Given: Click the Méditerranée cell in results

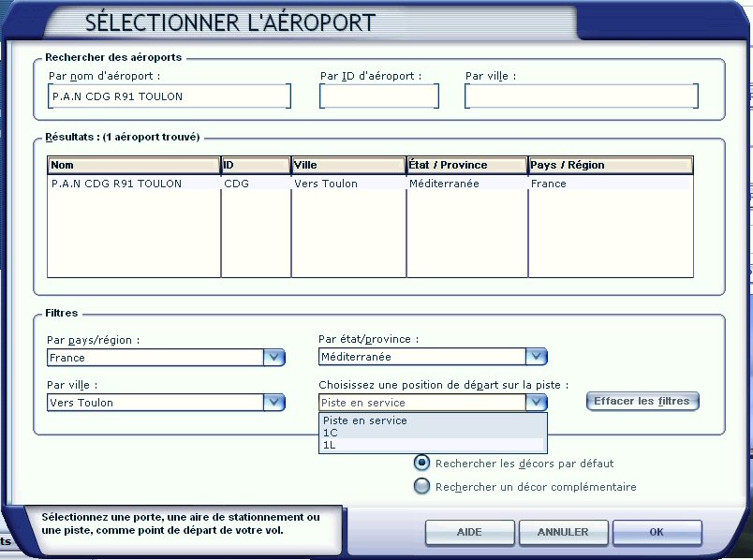Looking at the screenshot, I should [x=444, y=184].
